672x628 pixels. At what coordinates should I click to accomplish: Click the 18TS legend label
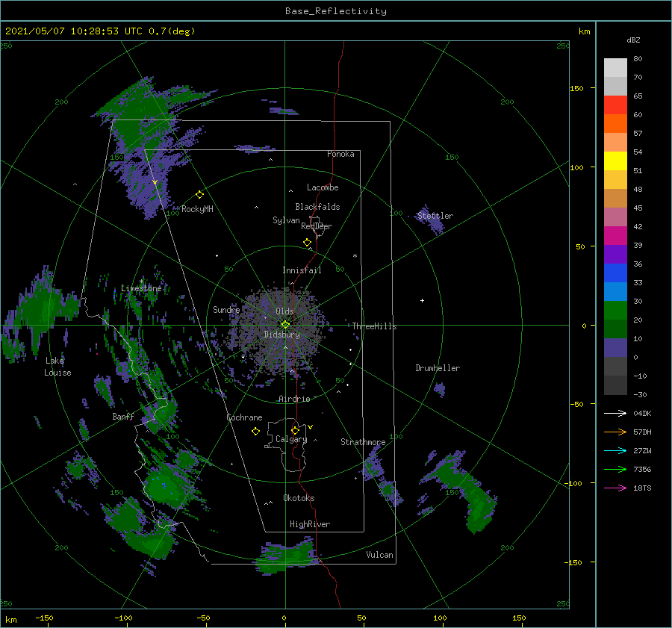click(642, 488)
